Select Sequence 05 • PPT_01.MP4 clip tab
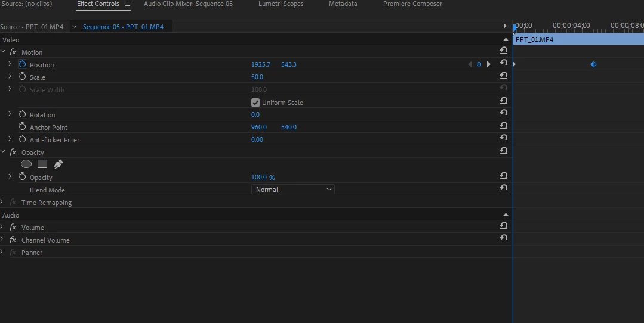Viewport: 644px width, 323px height. pos(123,27)
